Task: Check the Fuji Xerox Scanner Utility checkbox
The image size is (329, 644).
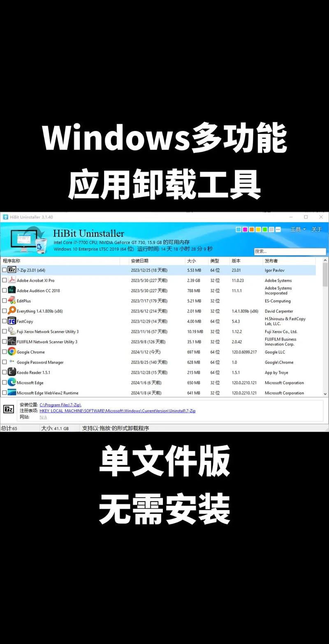Action: (x=5, y=331)
